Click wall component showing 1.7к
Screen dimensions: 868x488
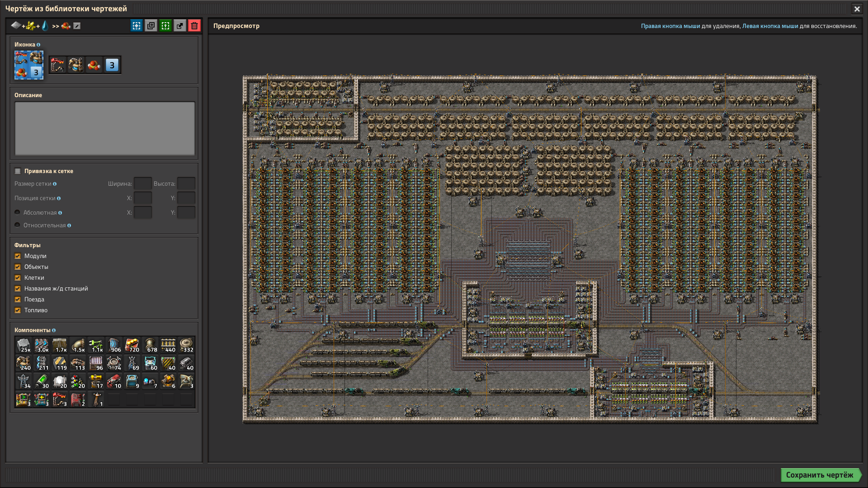pyautogui.click(x=60, y=345)
